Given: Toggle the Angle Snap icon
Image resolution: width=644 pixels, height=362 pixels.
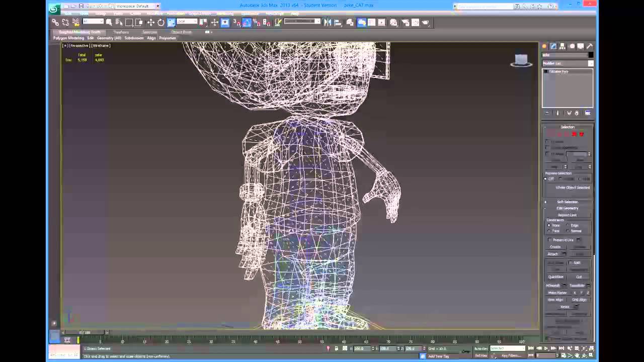Looking at the screenshot, I should click(247, 22).
